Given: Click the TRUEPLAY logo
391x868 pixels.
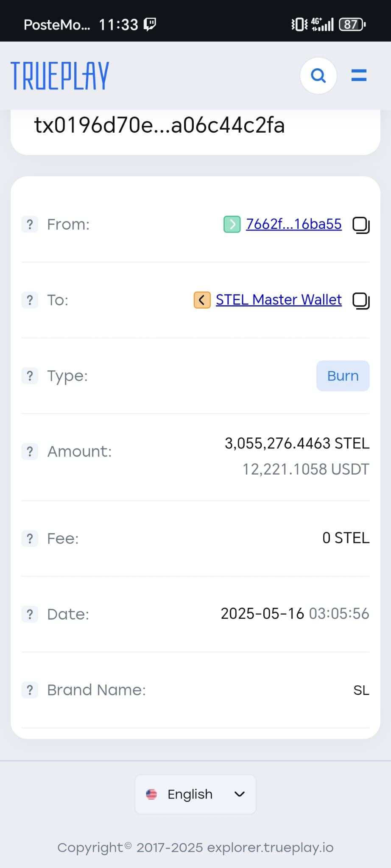Looking at the screenshot, I should (60, 76).
